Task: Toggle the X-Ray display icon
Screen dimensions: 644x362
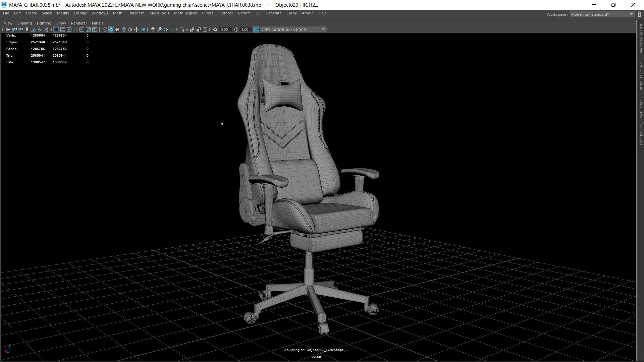Action: click(x=192, y=29)
